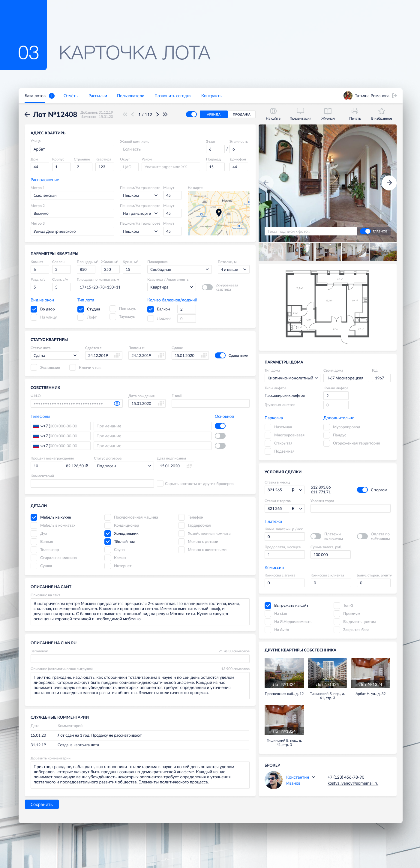Go back using the arrow beside Лот №12408
This screenshot has width=420, height=868.
(27, 115)
